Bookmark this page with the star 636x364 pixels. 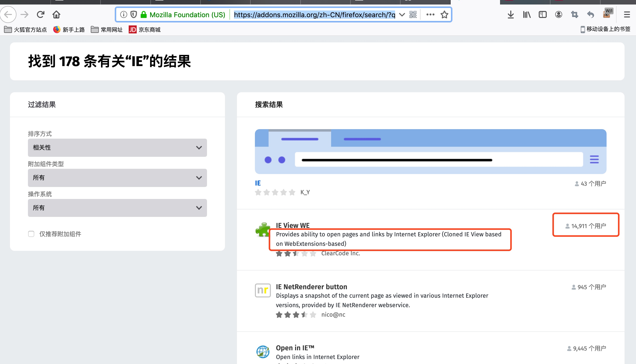pyautogui.click(x=444, y=14)
